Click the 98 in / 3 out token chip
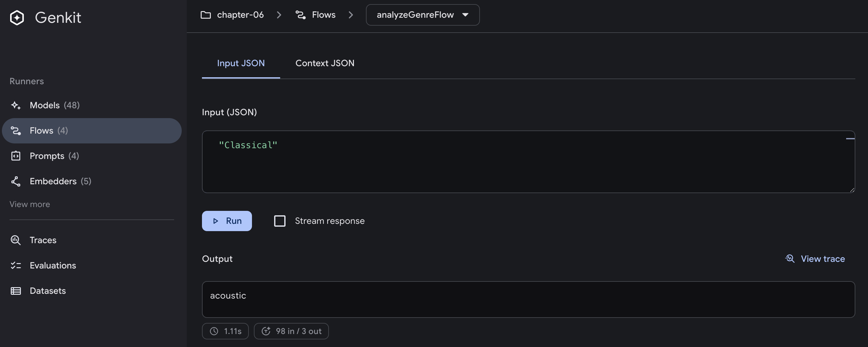Screen dimensions: 868x347 (291, 331)
